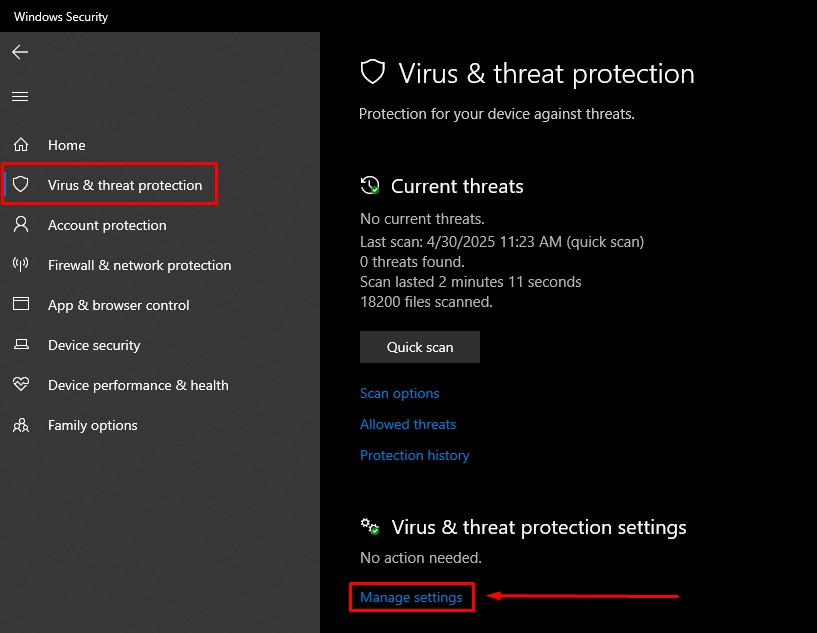Screen dimensions: 817x633
Task: Select the Home shield icon
Action: coord(20,145)
